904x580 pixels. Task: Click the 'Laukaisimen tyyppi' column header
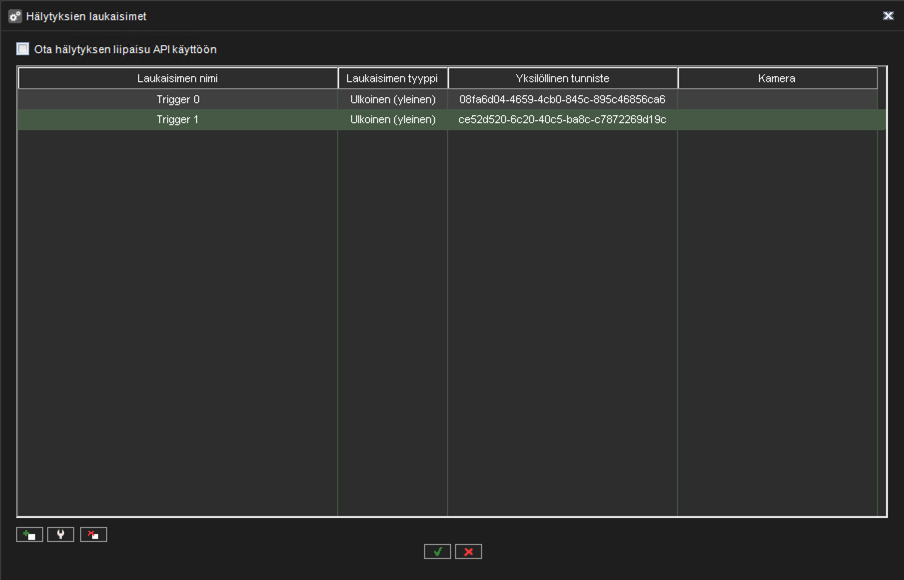[392, 77]
